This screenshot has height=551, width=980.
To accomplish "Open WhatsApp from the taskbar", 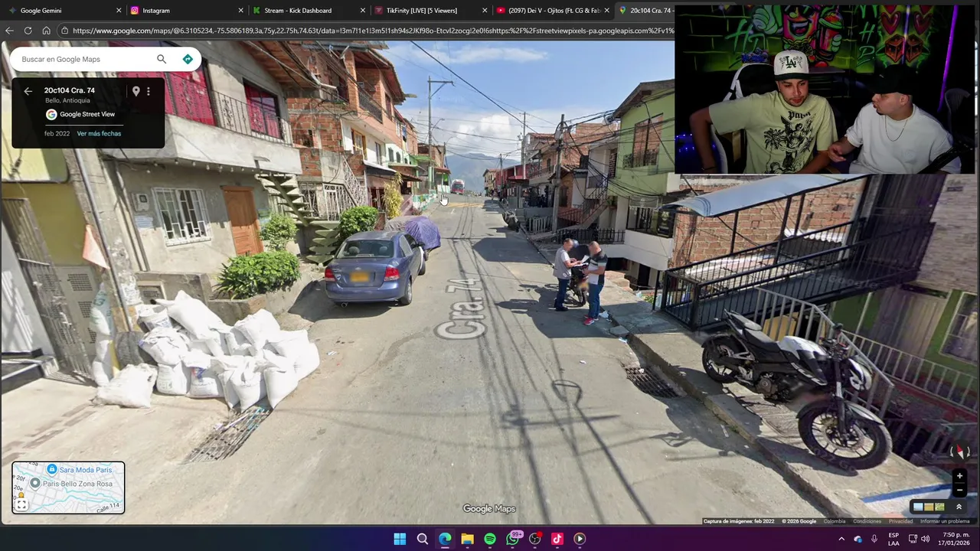I will (x=513, y=539).
